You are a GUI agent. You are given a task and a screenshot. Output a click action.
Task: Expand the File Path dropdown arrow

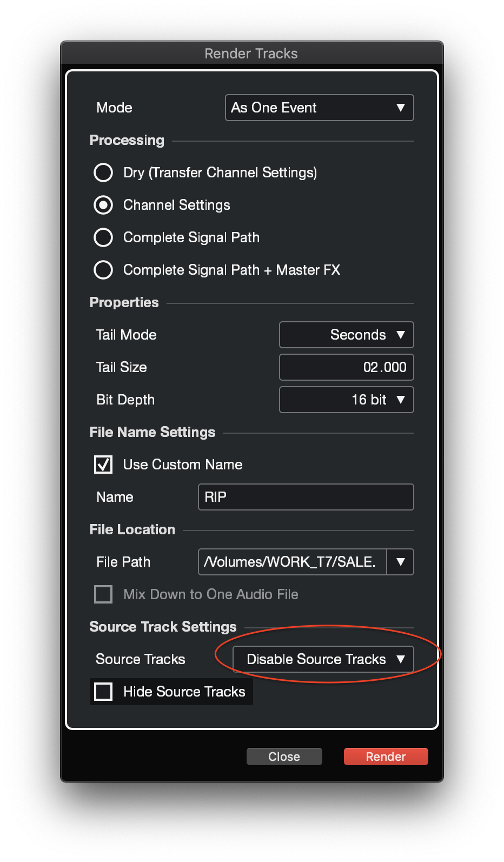(401, 562)
